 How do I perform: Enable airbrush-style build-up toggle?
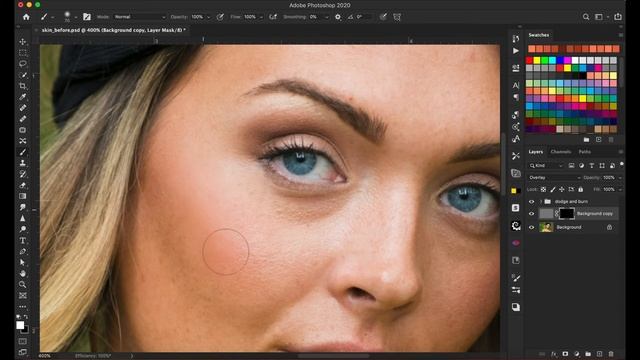pos(273,17)
